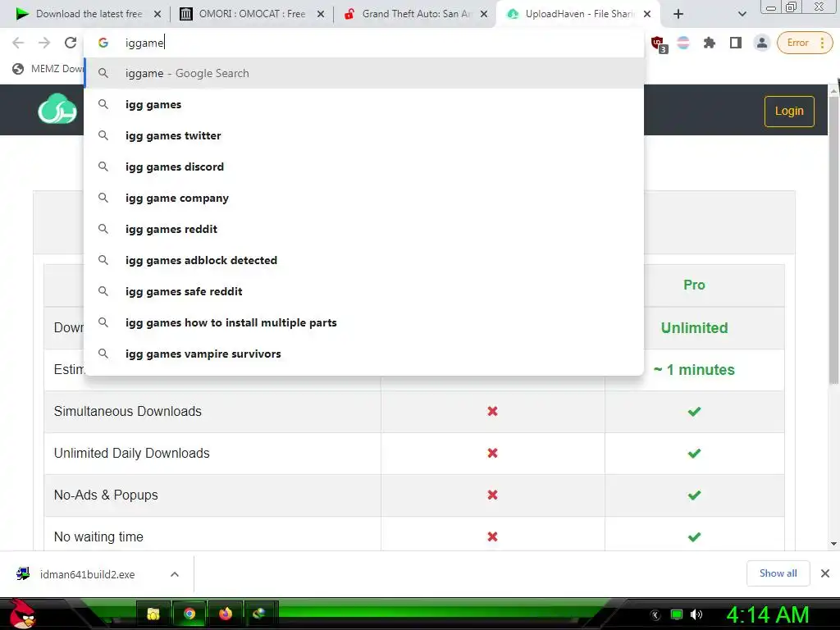Viewport: 840px width, 630px height.
Task: Click red cross in No-Ads & Popups row
Action: (492, 495)
